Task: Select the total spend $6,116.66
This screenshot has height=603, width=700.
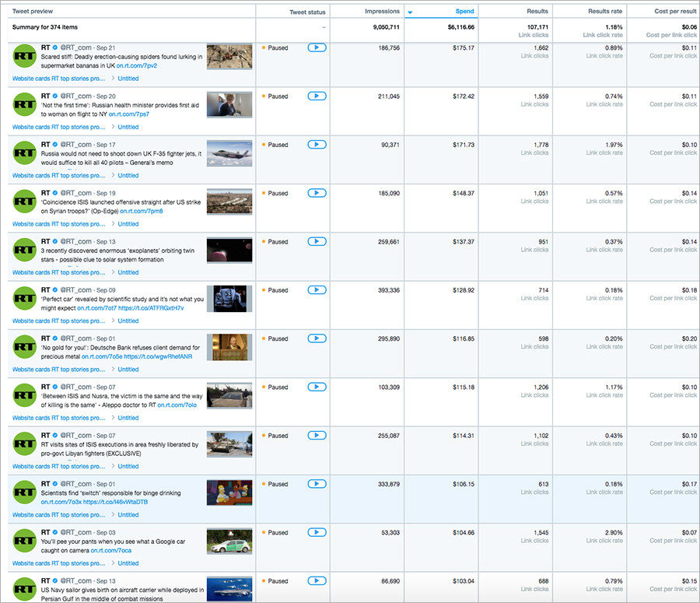Action: coord(461,27)
